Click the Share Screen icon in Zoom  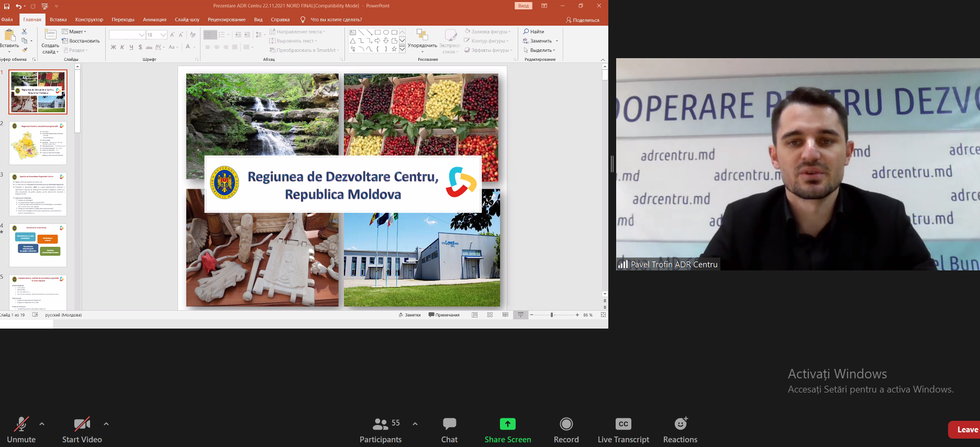tap(507, 424)
